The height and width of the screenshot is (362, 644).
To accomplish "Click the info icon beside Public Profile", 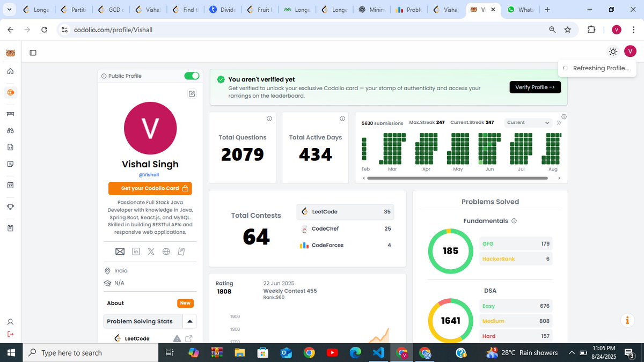I will [x=104, y=76].
